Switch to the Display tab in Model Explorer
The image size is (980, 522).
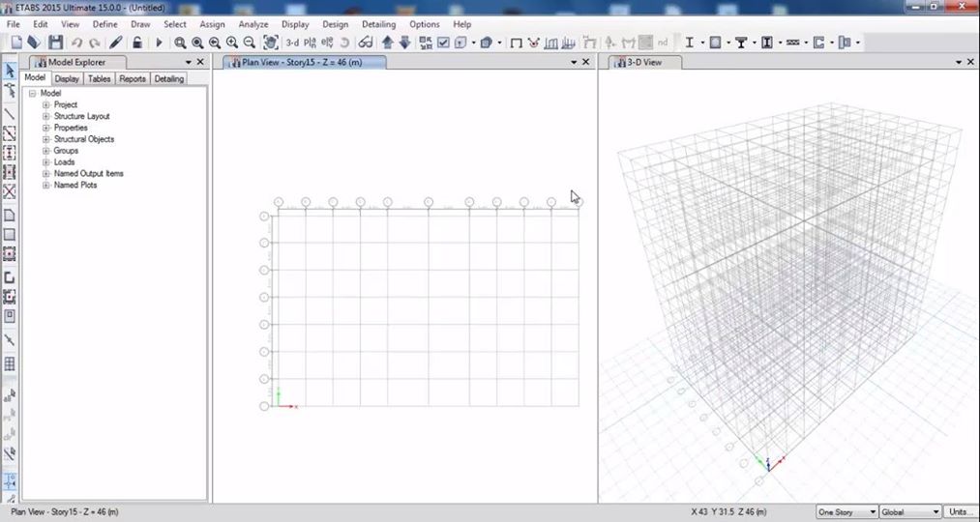click(x=66, y=78)
